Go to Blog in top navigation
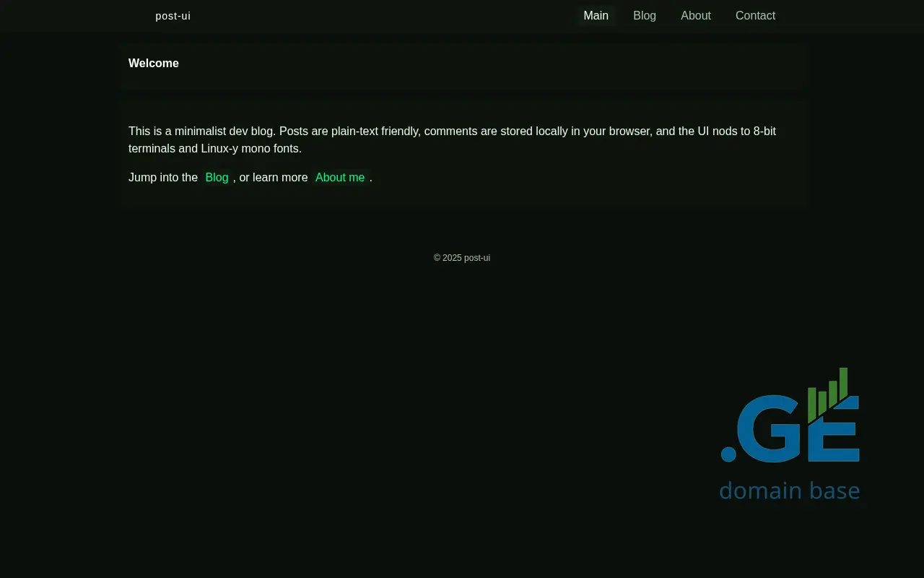The width and height of the screenshot is (924, 578). (644, 16)
